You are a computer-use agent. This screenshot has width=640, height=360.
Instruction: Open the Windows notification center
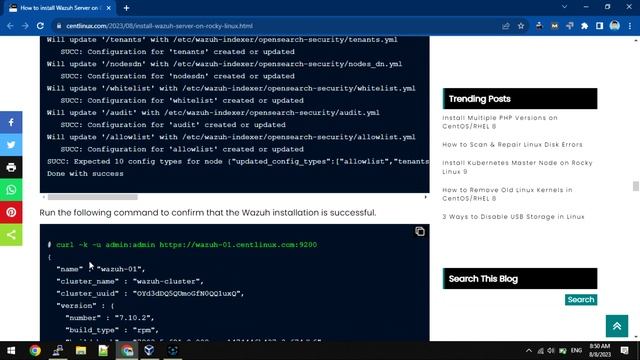(x=624, y=350)
